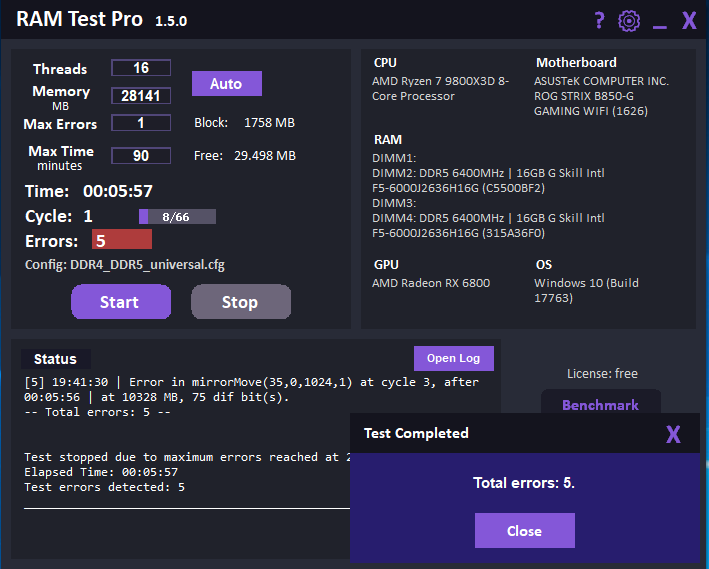The width and height of the screenshot is (709, 569).
Task: Open the Benchmark section
Action: click(600, 404)
